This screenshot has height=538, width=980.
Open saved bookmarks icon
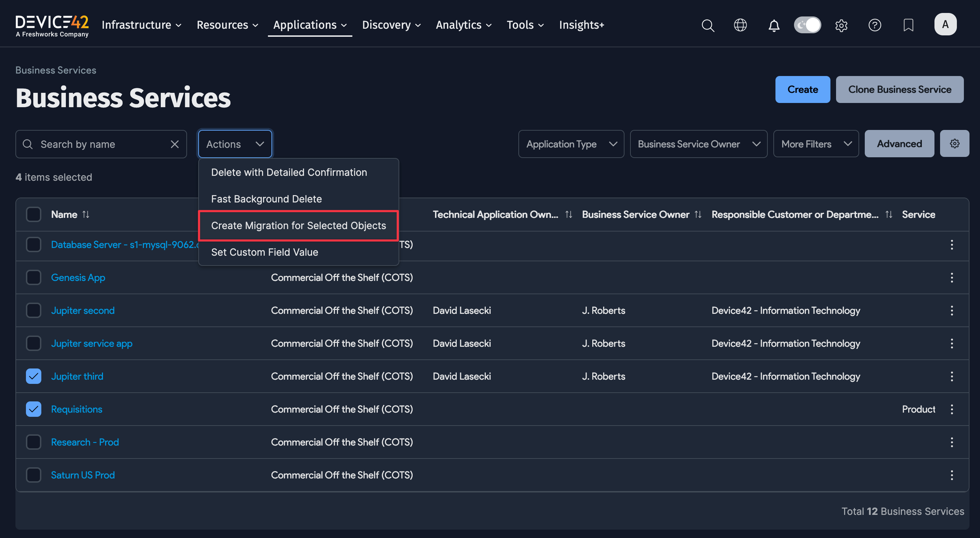point(908,25)
